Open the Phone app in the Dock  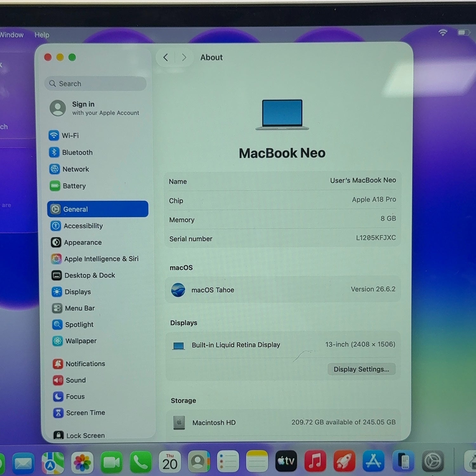pos(141,462)
